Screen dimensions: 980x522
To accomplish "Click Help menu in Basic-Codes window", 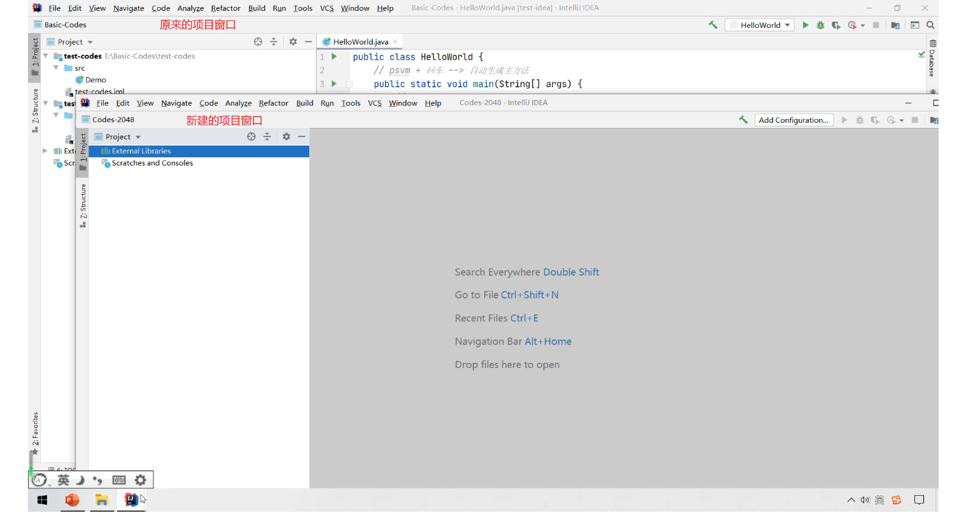I will [x=385, y=8].
